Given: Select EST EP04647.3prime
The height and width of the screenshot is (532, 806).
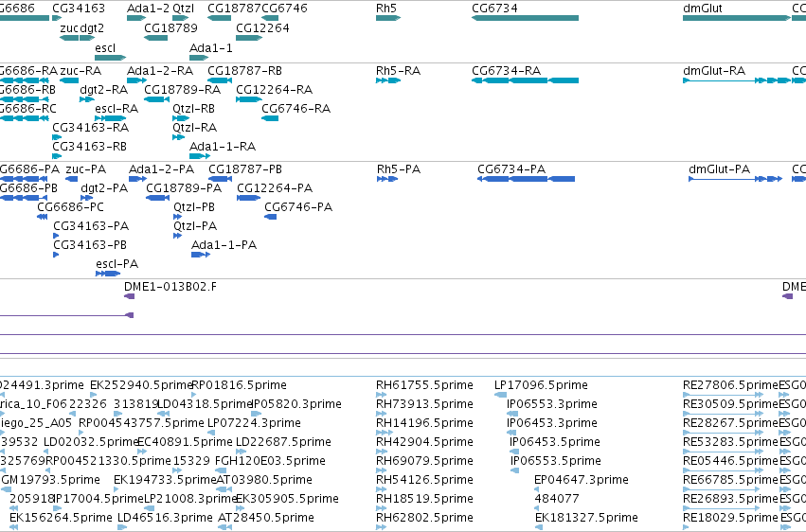Looking at the screenshot, I should click(537, 490).
